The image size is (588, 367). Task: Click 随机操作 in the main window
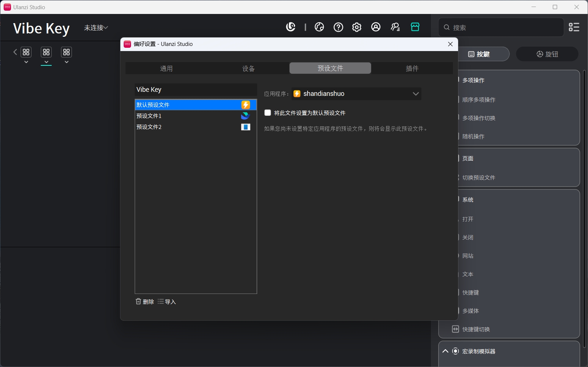point(473,136)
